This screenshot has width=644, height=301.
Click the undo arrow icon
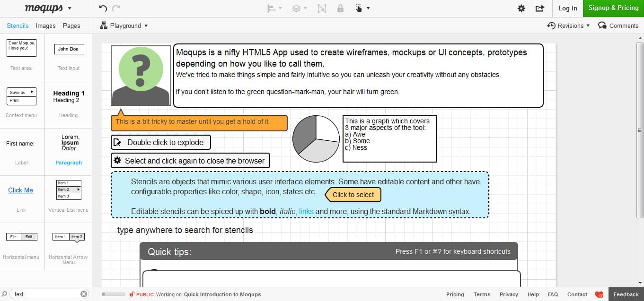pos(103,8)
